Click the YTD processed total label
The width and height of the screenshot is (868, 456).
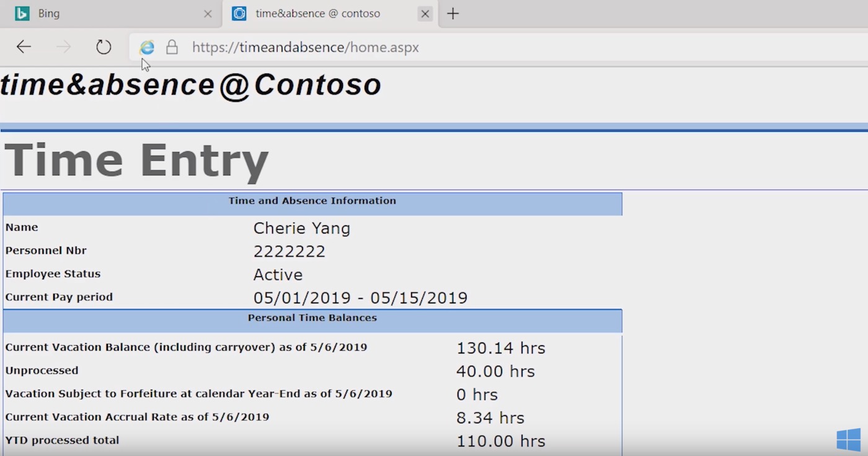pyautogui.click(x=62, y=440)
